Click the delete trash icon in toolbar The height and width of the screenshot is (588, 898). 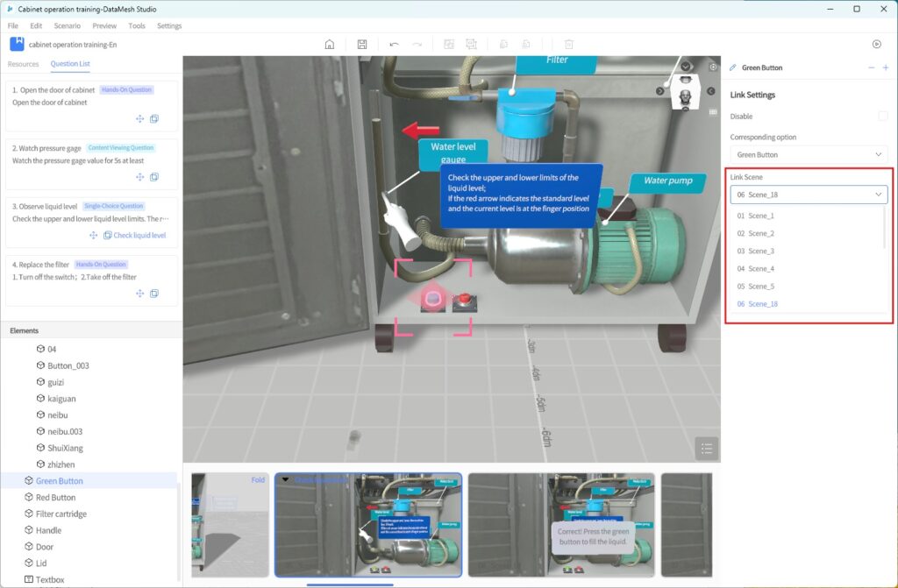[x=568, y=44]
